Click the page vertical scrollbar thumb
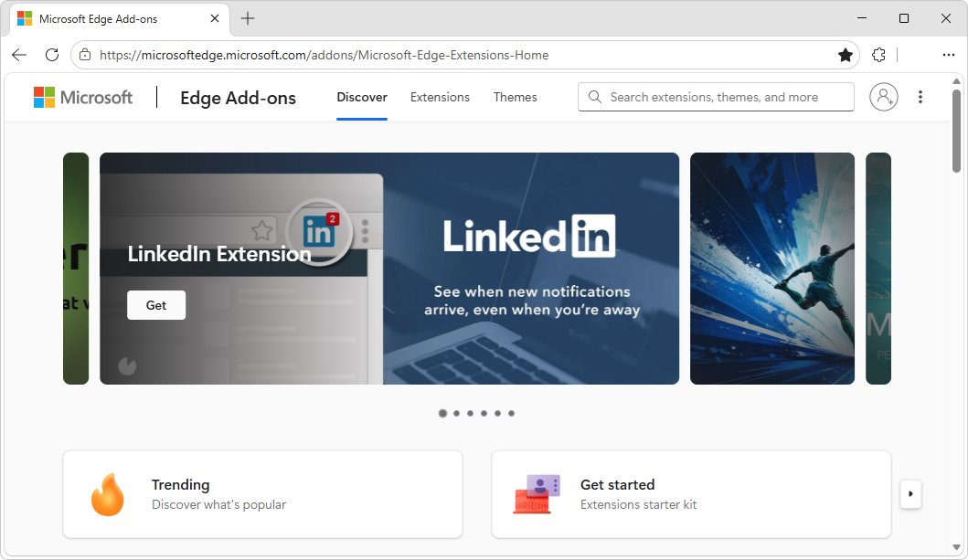This screenshot has height=560, width=968. [x=956, y=131]
